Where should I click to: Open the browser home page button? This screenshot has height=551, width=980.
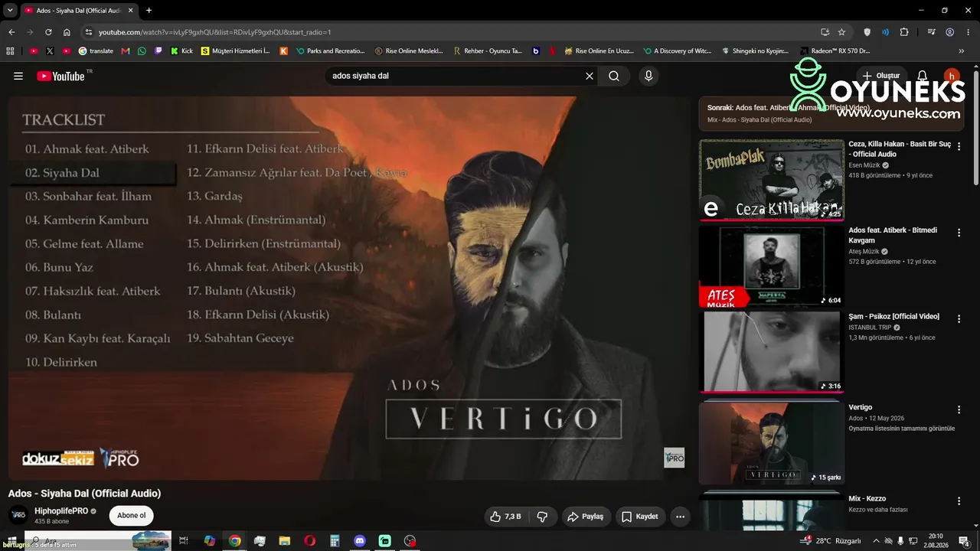pos(67,32)
